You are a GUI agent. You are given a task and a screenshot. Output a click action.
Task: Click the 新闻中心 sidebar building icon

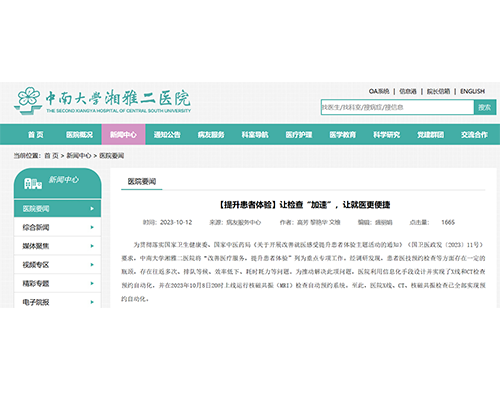coord(33,183)
